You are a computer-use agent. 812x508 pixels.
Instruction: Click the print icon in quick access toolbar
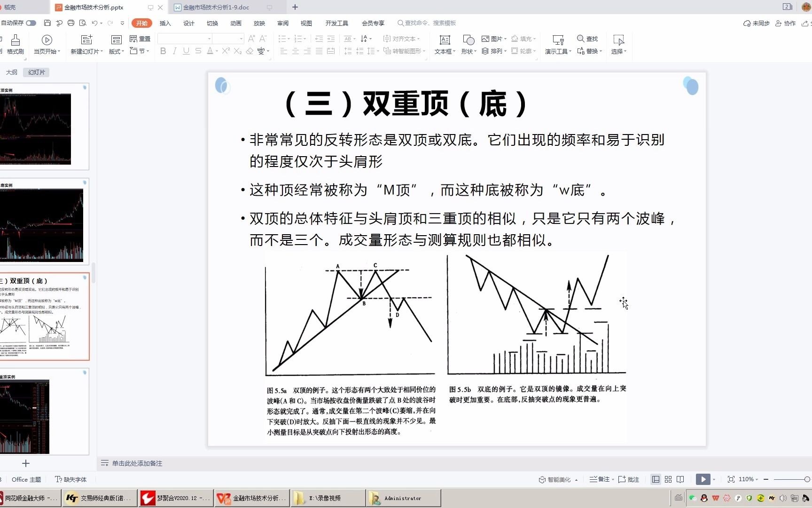point(71,23)
